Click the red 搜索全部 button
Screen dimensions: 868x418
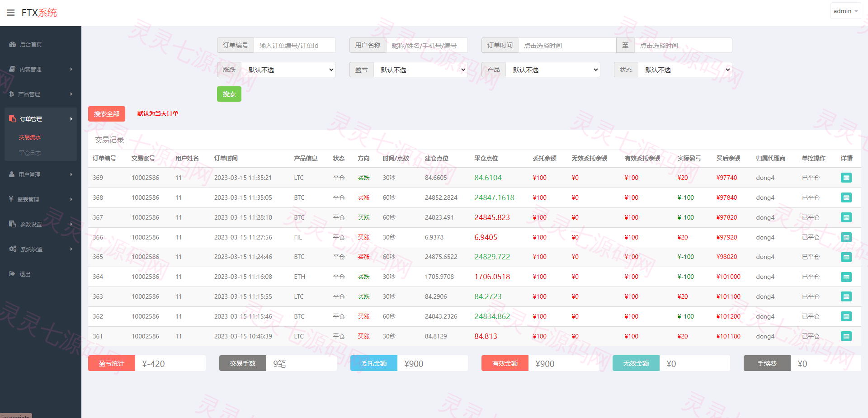tap(107, 114)
